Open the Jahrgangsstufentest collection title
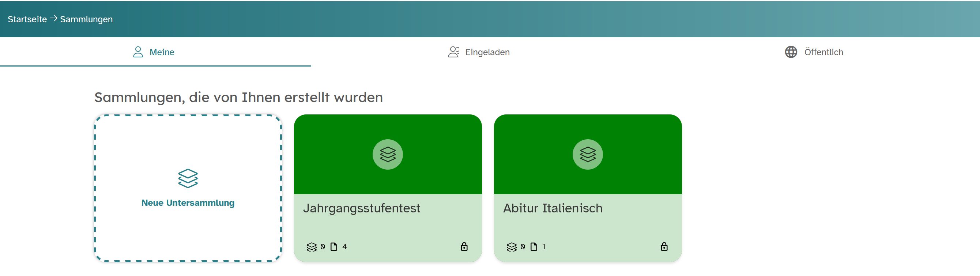 361,208
